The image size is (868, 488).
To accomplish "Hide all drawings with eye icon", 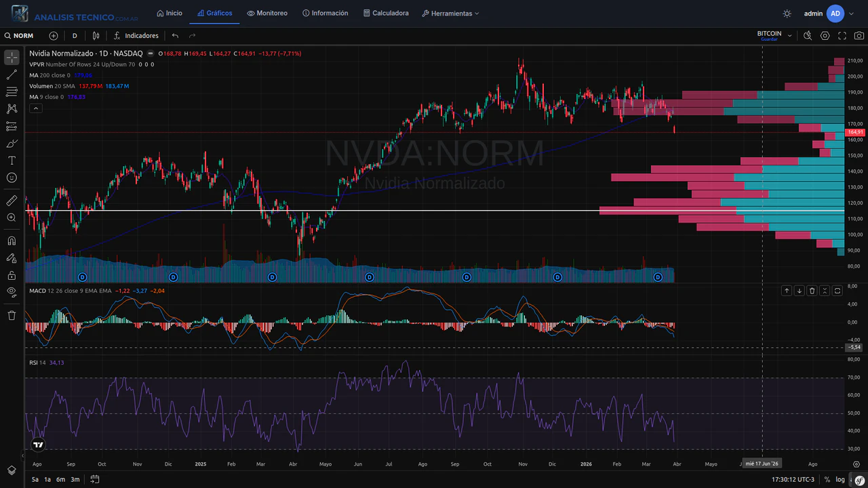I will coord(12,292).
